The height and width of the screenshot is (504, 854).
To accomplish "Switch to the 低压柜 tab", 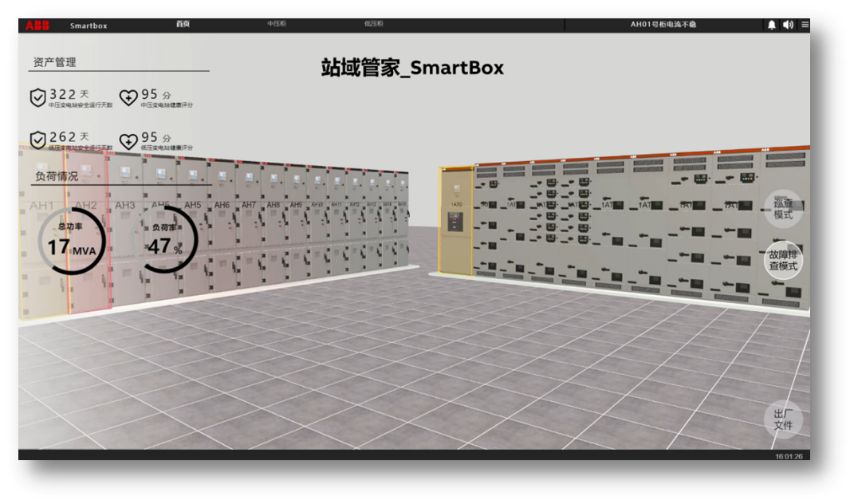I will tap(374, 24).
